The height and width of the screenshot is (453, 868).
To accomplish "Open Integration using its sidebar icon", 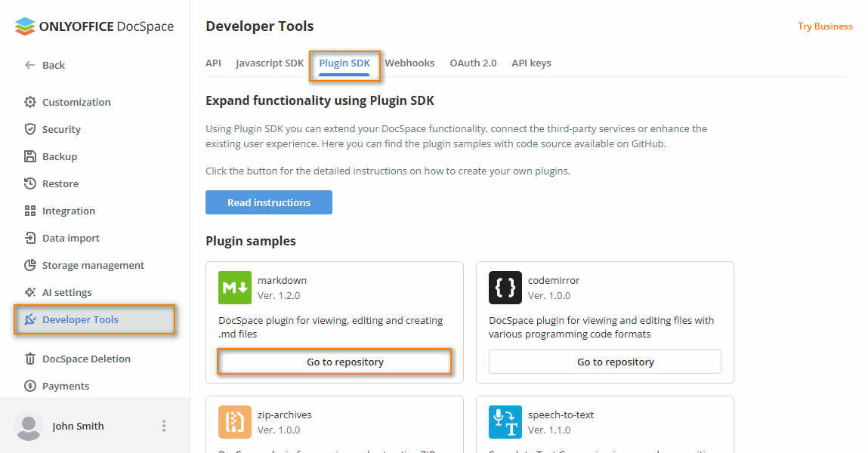I will click(x=29, y=211).
